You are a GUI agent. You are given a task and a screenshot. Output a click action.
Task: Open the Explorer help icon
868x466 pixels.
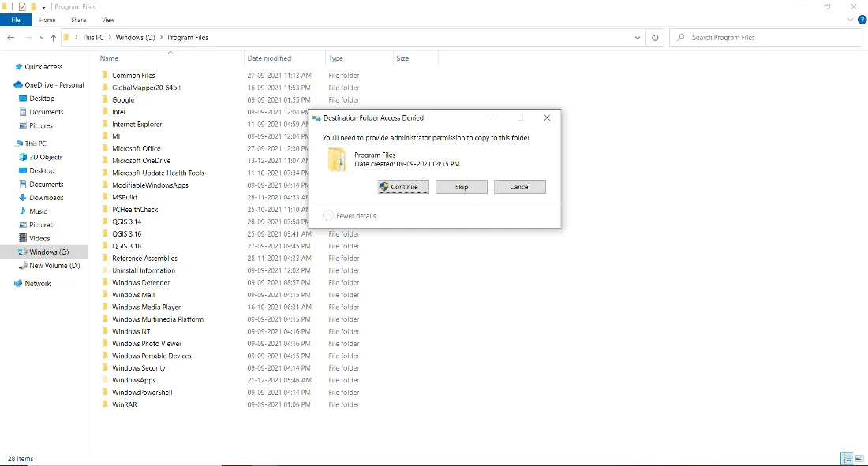point(862,20)
